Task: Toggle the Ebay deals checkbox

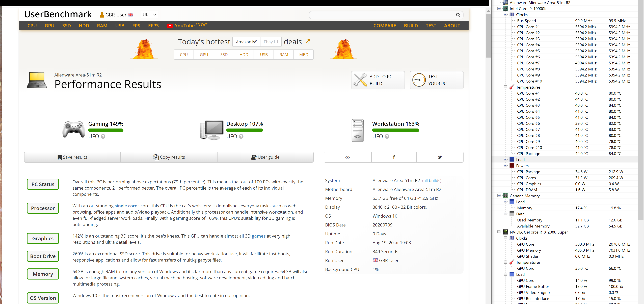Action: tap(276, 42)
